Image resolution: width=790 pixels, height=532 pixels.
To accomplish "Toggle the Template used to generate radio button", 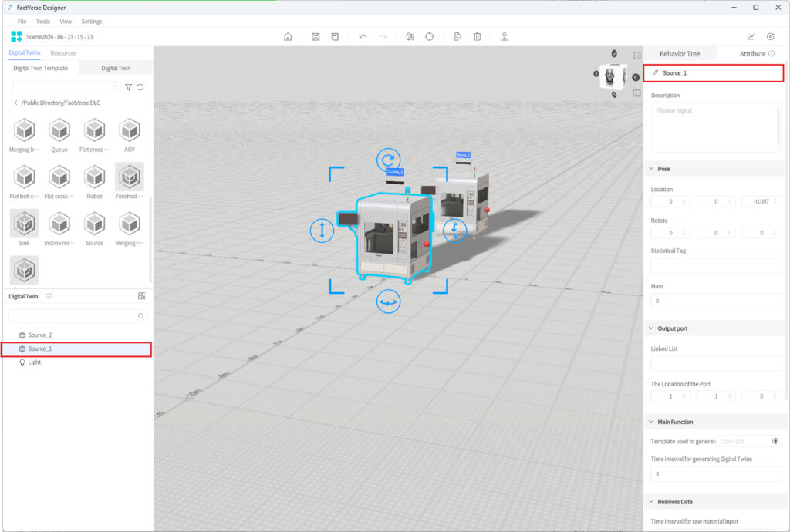I will click(x=775, y=441).
